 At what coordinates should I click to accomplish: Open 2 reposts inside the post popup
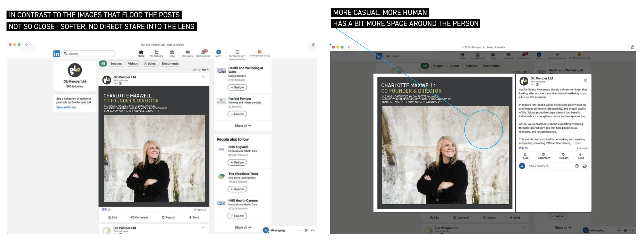(x=582, y=148)
